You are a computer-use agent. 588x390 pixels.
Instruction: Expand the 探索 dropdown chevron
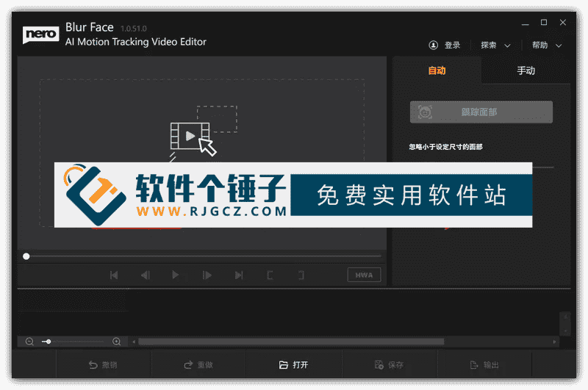507,46
